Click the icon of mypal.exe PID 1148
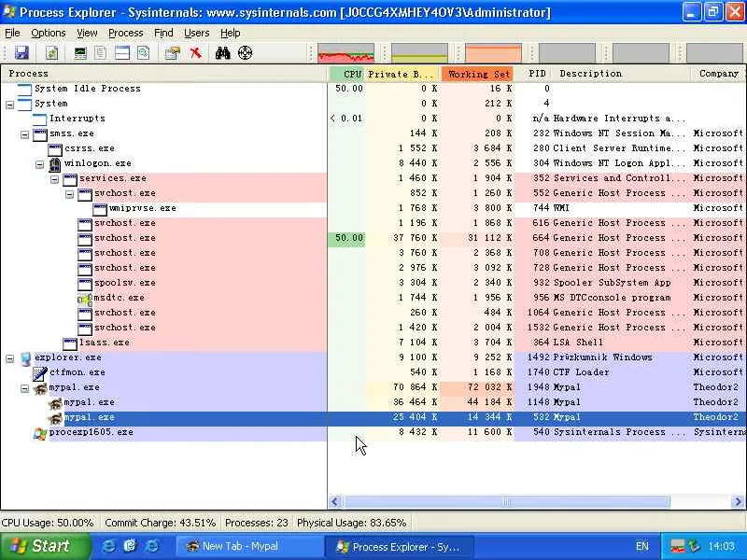 click(55, 403)
